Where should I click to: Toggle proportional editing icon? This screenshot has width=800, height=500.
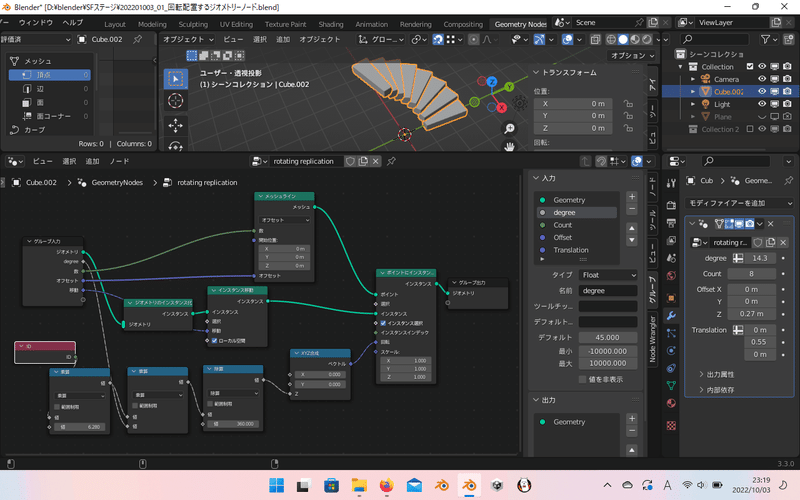[x=473, y=39]
